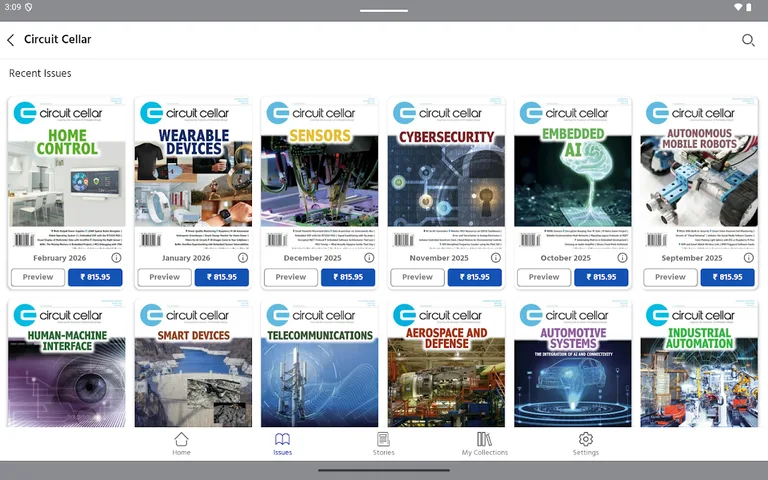Viewport: 768px width, 480px height.
Task: Preview the November 2025 issue
Action: pos(418,277)
